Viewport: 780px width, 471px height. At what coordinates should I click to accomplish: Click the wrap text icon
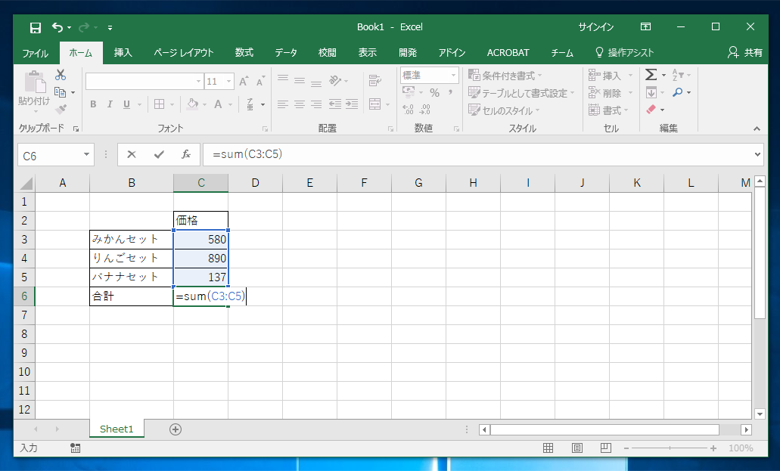pos(375,80)
